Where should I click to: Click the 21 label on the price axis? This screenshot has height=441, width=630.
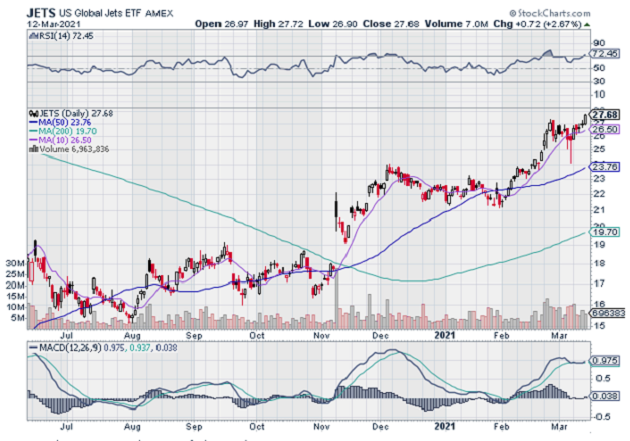(x=599, y=210)
